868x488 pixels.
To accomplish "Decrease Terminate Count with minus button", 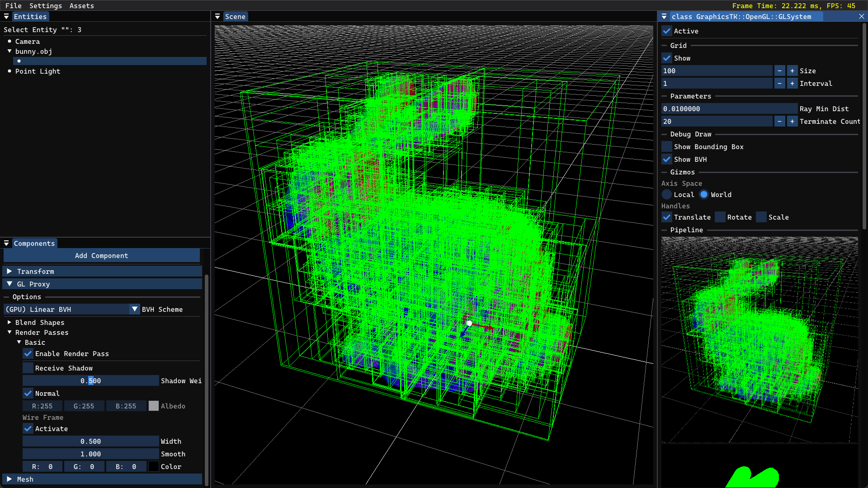I will click(779, 122).
